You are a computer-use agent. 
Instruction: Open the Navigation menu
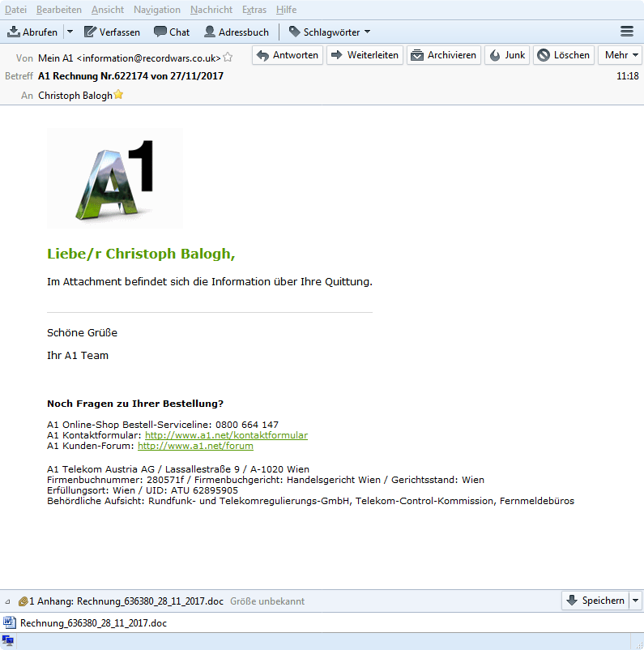click(157, 10)
